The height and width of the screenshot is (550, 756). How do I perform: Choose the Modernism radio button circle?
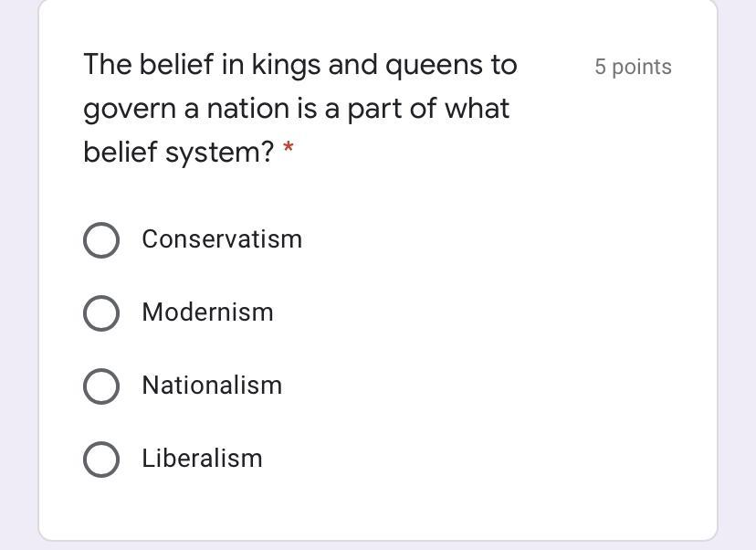pyautogui.click(x=100, y=313)
